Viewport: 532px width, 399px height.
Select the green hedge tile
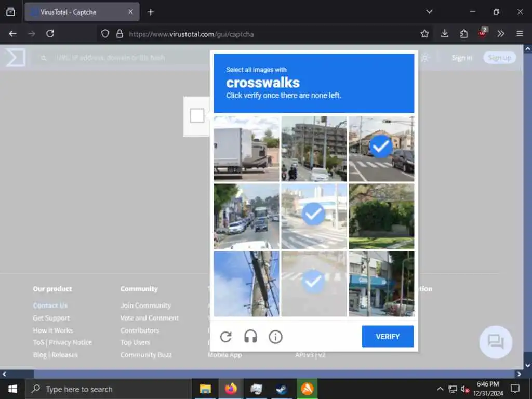coord(381,216)
